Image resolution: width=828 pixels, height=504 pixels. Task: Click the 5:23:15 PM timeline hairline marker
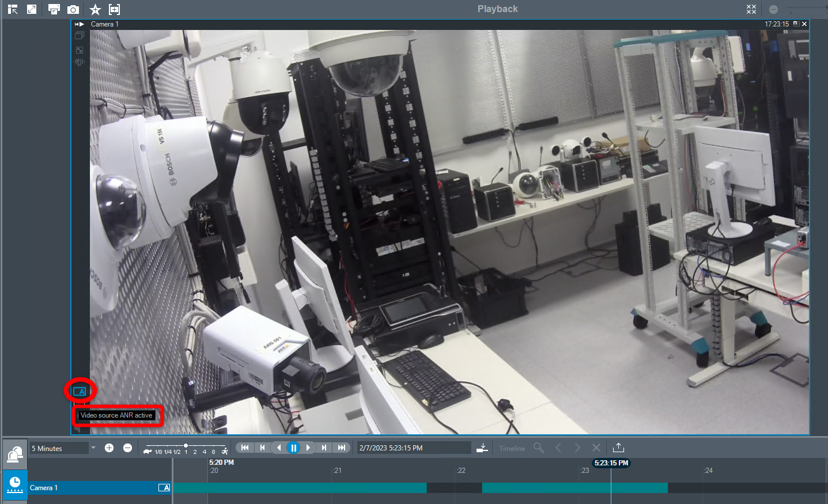611,463
